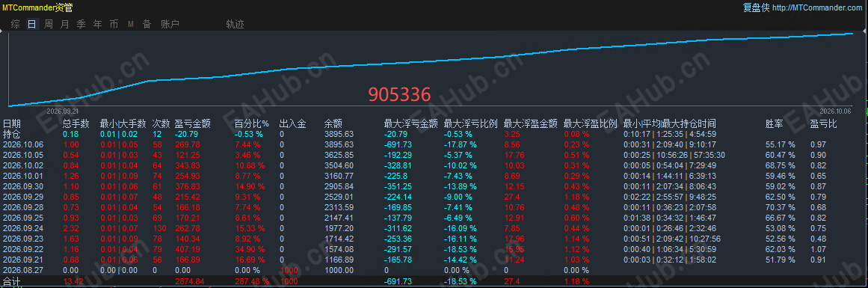Click the 余额 column header
Viewport: 868px width, 288px height.
333,124
